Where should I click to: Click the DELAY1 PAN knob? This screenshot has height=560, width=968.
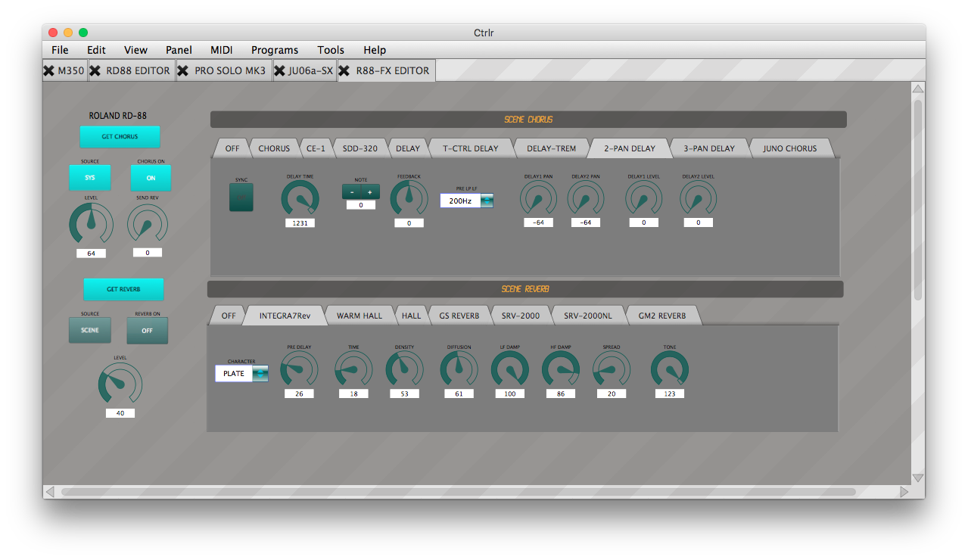pos(538,200)
